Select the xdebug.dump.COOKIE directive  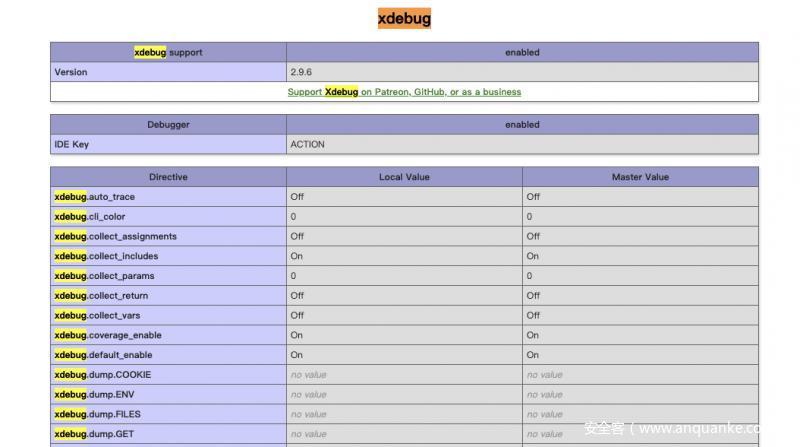tap(168, 375)
